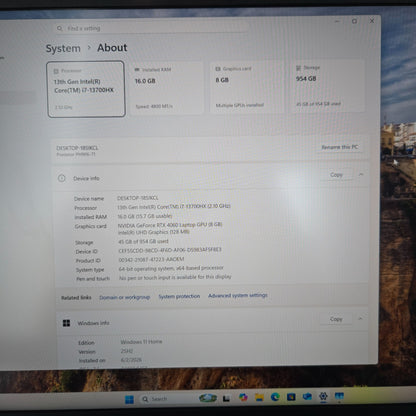
Task: Open the Outlook taskbar icon
Action: pyautogui.click(x=307, y=396)
